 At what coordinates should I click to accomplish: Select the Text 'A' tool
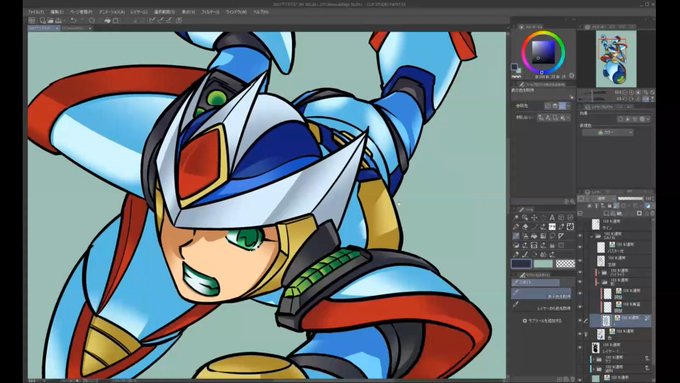pyautogui.click(x=552, y=217)
